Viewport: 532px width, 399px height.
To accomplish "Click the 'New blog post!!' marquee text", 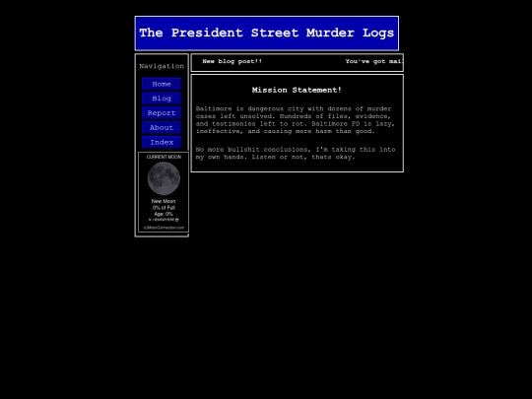I will pyautogui.click(x=233, y=61).
